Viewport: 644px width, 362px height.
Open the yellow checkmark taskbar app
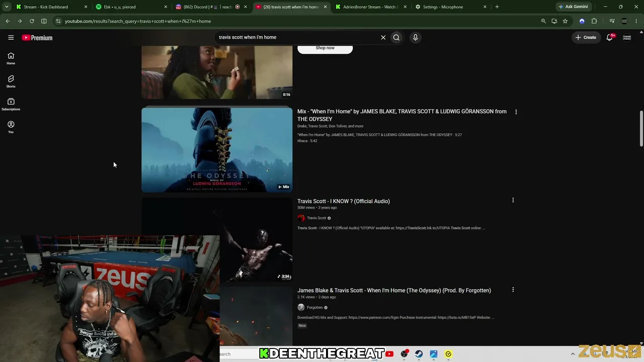tap(448, 354)
